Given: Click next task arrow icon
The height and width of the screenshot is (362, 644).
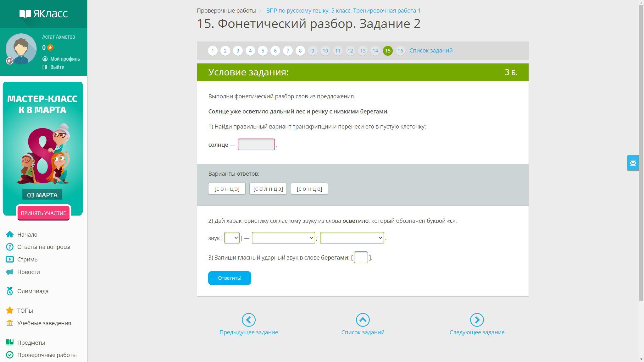Looking at the screenshot, I should tap(477, 320).
